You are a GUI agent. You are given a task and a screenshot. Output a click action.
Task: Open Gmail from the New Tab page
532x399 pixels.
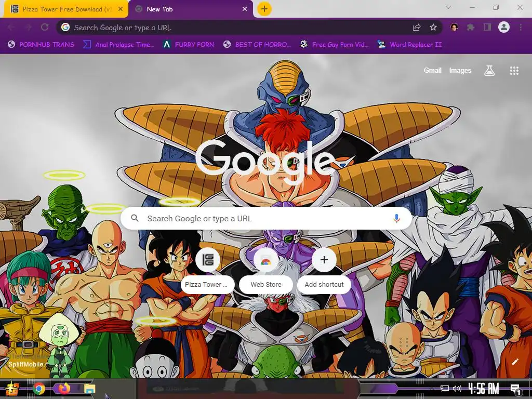pyautogui.click(x=432, y=70)
